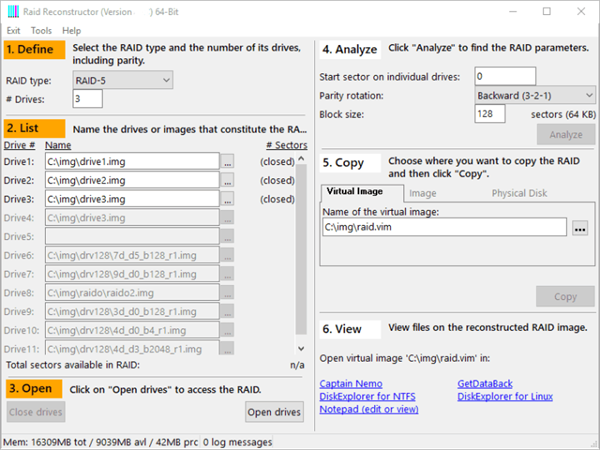The height and width of the screenshot is (450, 600).
Task: Open the Help menu
Action: click(72, 31)
